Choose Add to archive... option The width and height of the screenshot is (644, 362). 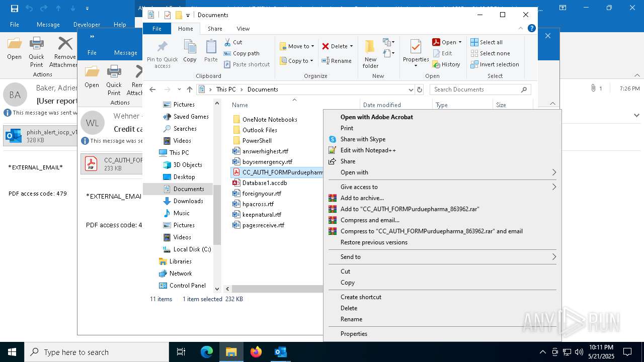442,198
